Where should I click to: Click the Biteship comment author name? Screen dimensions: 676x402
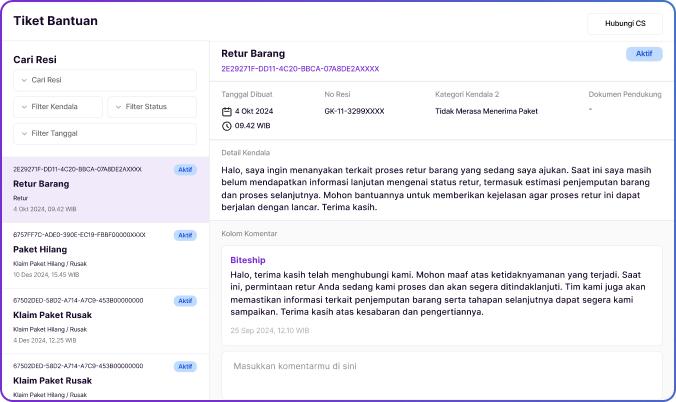click(x=248, y=259)
